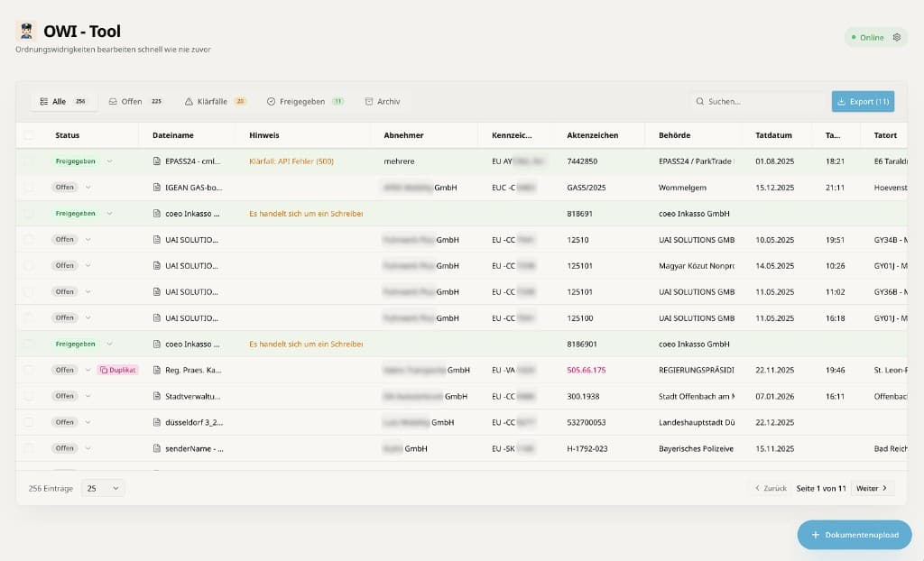Click hint 'Klärfall: API Fehler (500)'
The image size is (924, 561).
pyautogui.click(x=291, y=161)
